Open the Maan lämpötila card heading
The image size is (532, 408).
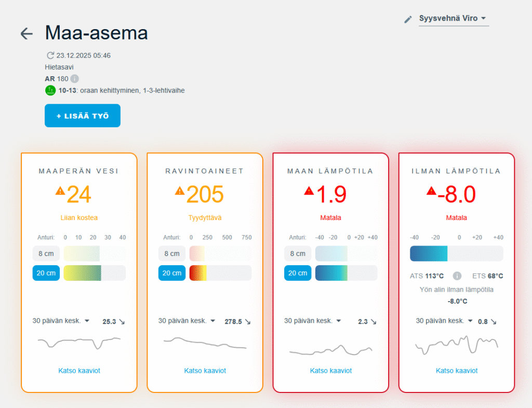click(x=330, y=171)
